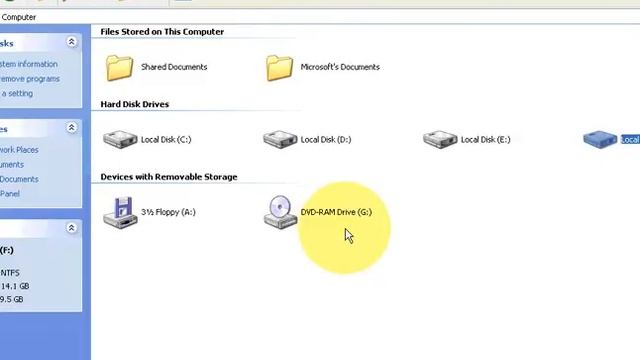Screen dimensions: 640x360
Task: Select the Local Disk (D:) drive icon
Action: (280, 139)
